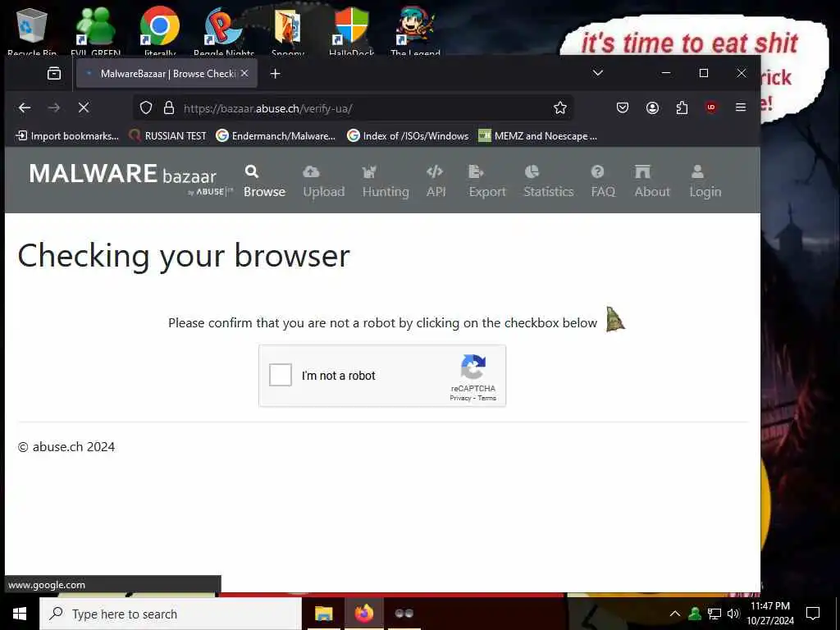This screenshot has height=630, width=840.
Task: Open the Hunting page in MalwareBazaar
Action: click(386, 182)
